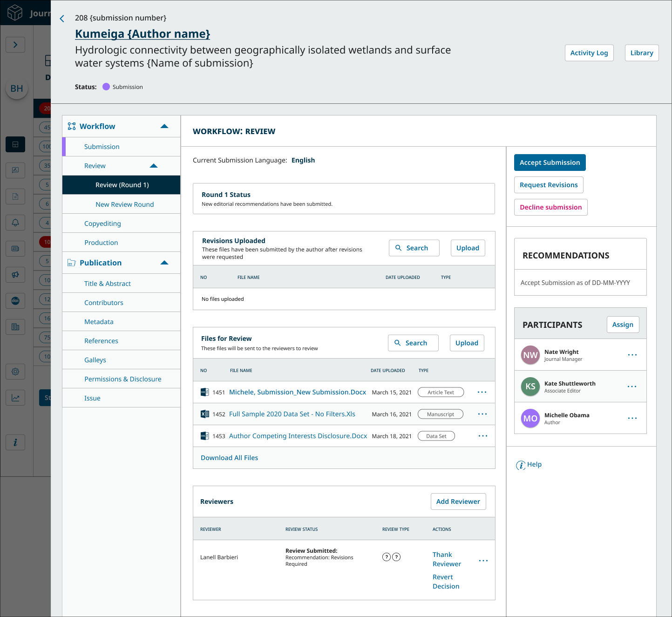Expand the left sidebar with chevron button
This screenshot has height=617, width=672.
click(15, 45)
